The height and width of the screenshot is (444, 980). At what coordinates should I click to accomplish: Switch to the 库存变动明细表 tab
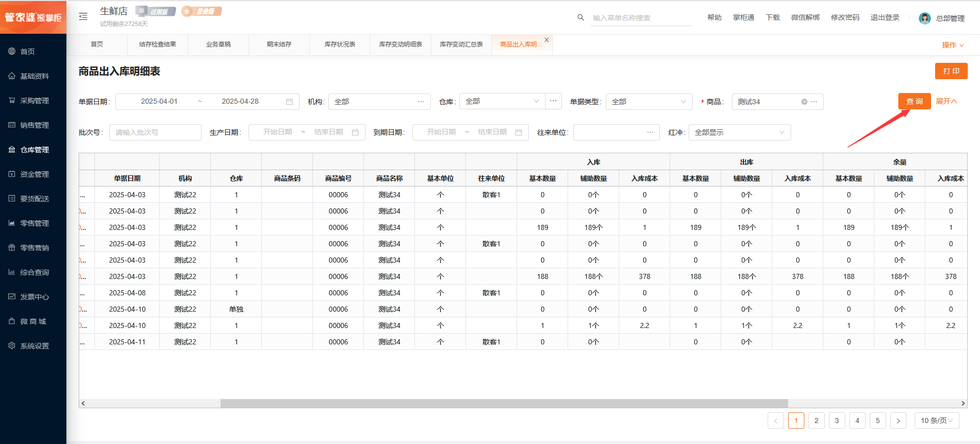click(401, 44)
